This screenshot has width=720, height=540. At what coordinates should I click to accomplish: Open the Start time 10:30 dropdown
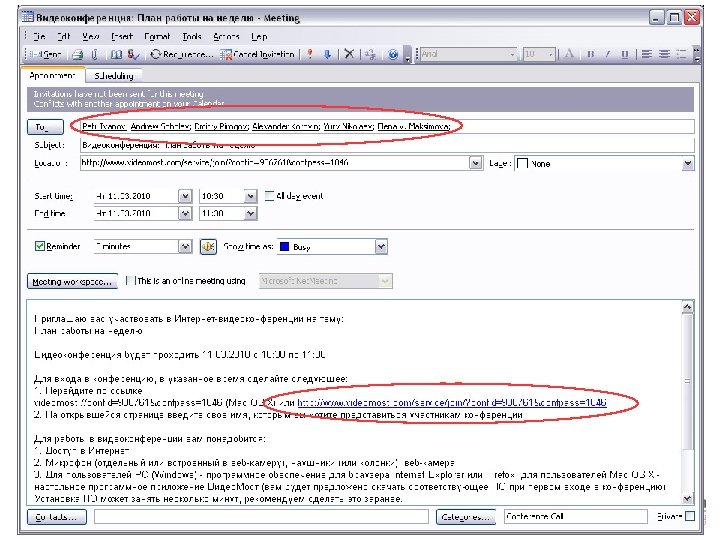pyautogui.click(x=250, y=197)
